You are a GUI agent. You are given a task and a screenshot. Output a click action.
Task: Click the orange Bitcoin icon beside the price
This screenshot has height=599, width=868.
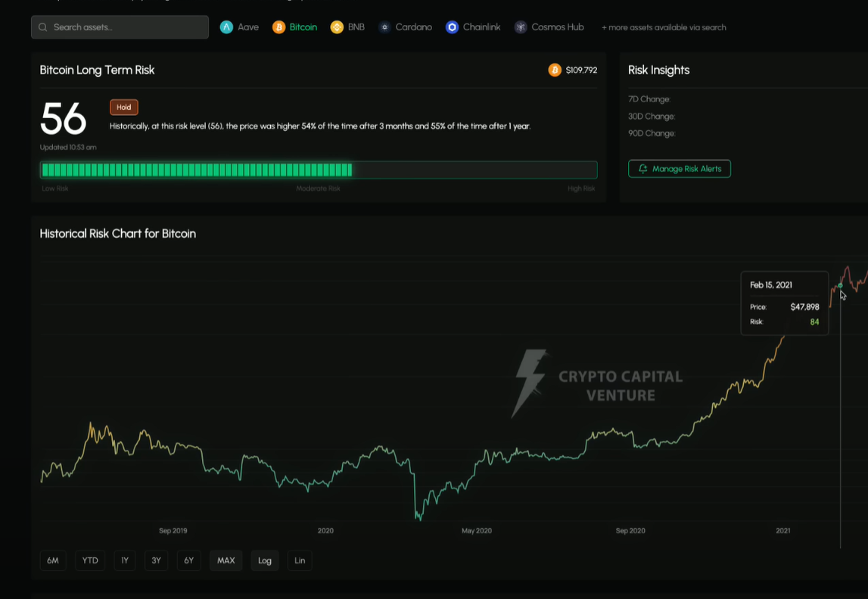pyautogui.click(x=555, y=70)
